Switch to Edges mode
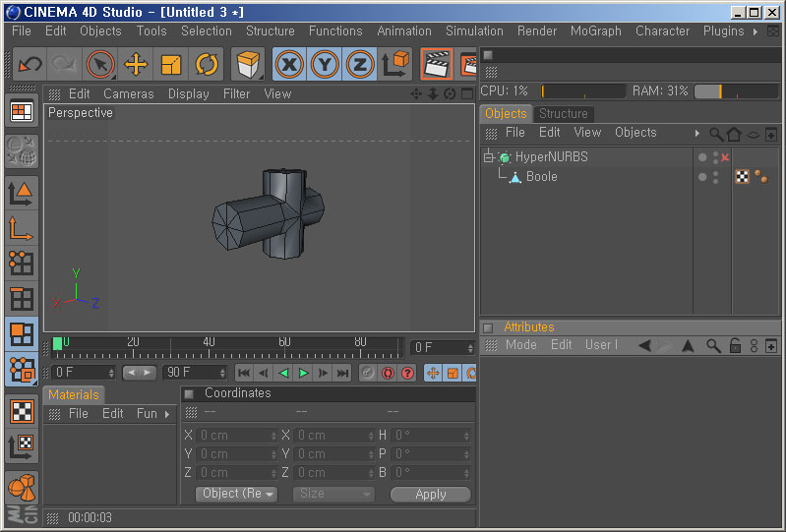Viewport: 786px width, 532px height. coord(22,299)
